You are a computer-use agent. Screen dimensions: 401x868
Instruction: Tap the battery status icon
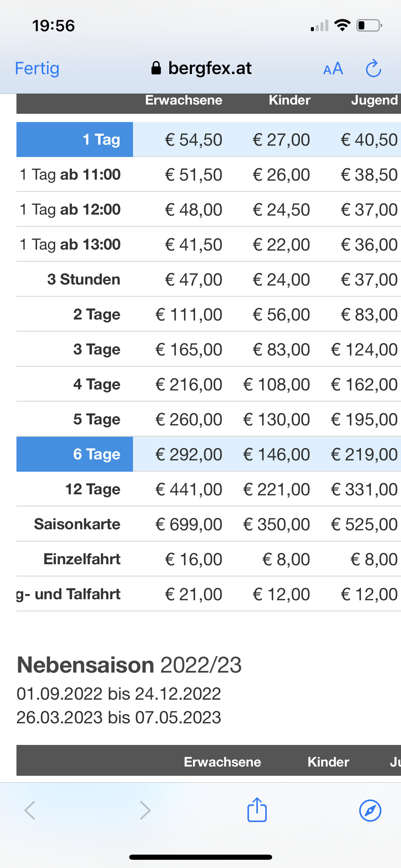coord(369,25)
